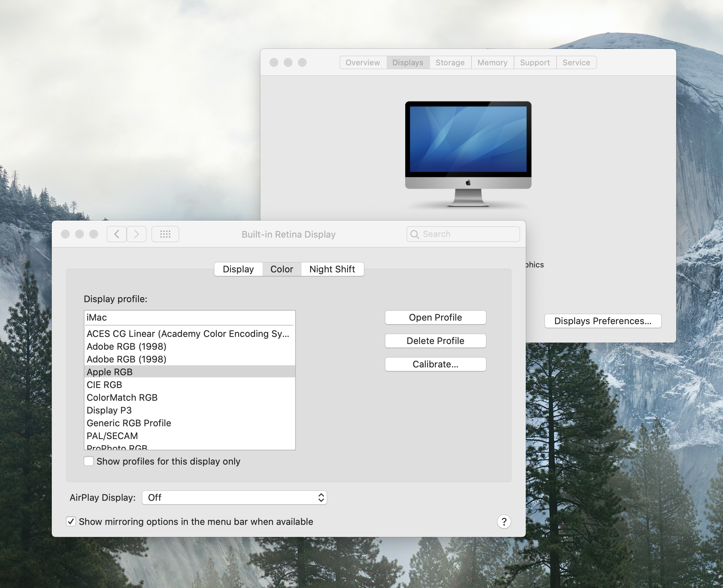
Task: Click the help question mark button
Action: [x=504, y=522]
